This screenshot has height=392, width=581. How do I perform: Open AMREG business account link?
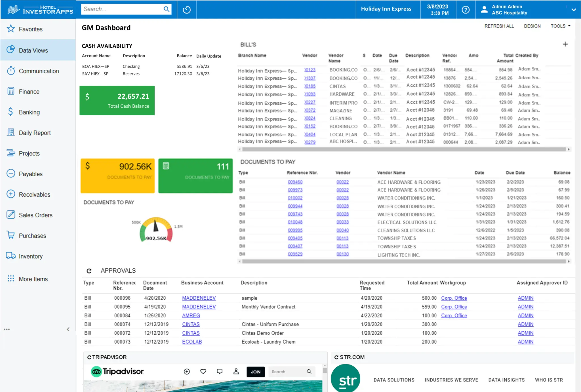pyautogui.click(x=191, y=315)
